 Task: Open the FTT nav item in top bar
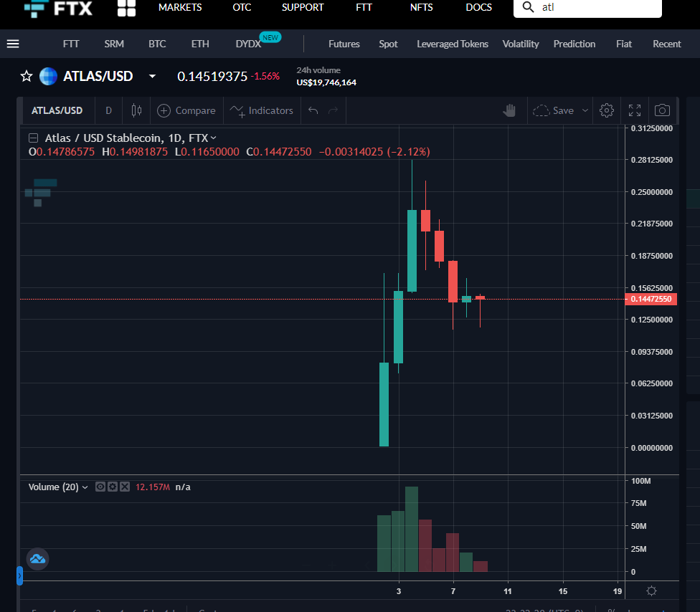364,8
